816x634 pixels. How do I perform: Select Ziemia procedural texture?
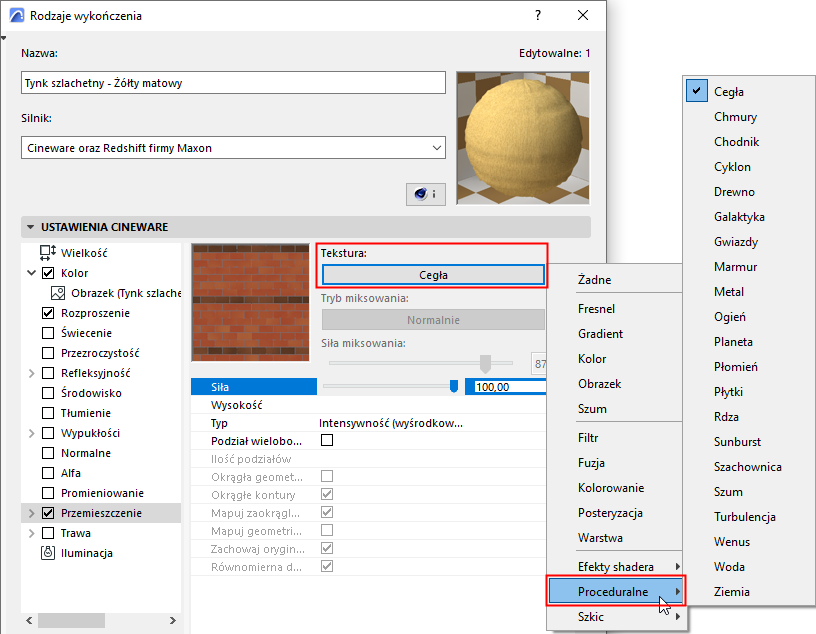(732, 591)
